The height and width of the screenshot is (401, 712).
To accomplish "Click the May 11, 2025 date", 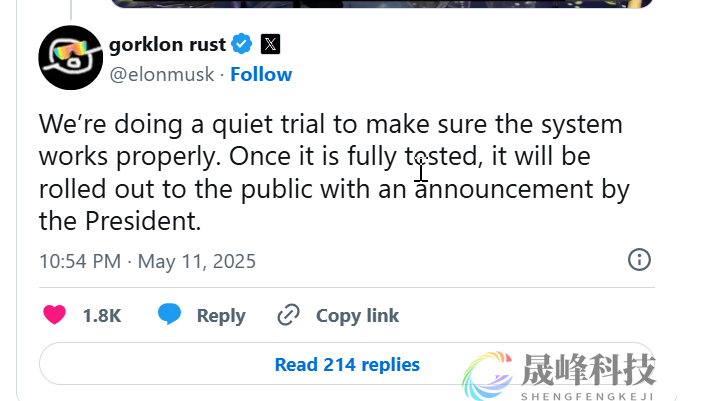I will [x=196, y=262].
